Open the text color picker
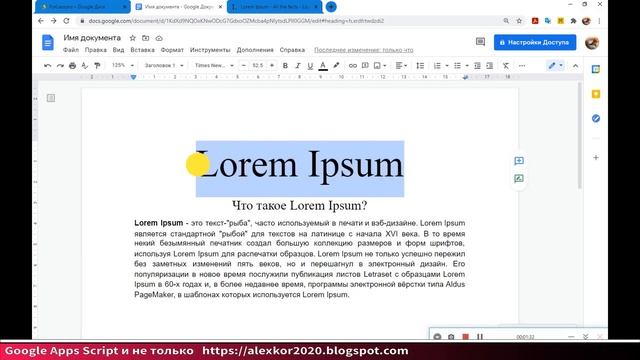The image size is (640, 360). pyautogui.click(x=323, y=66)
